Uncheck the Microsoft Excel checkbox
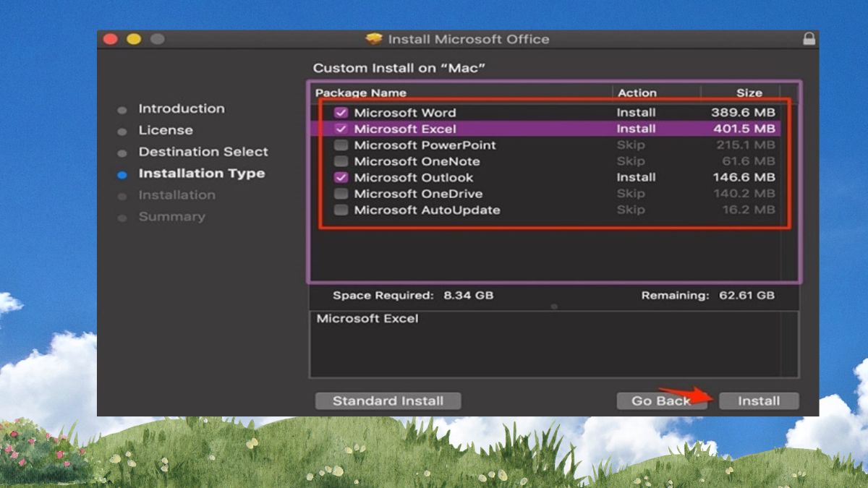 pyautogui.click(x=341, y=129)
